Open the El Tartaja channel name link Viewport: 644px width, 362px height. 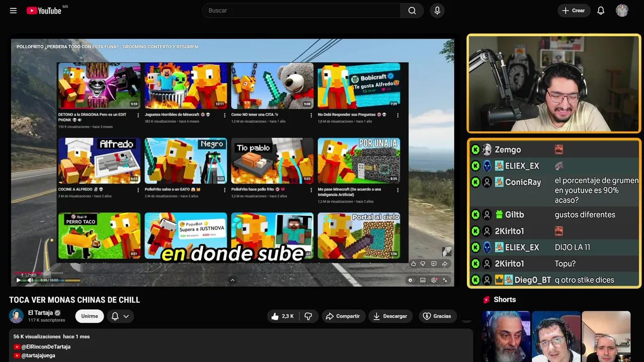[x=40, y=313]
